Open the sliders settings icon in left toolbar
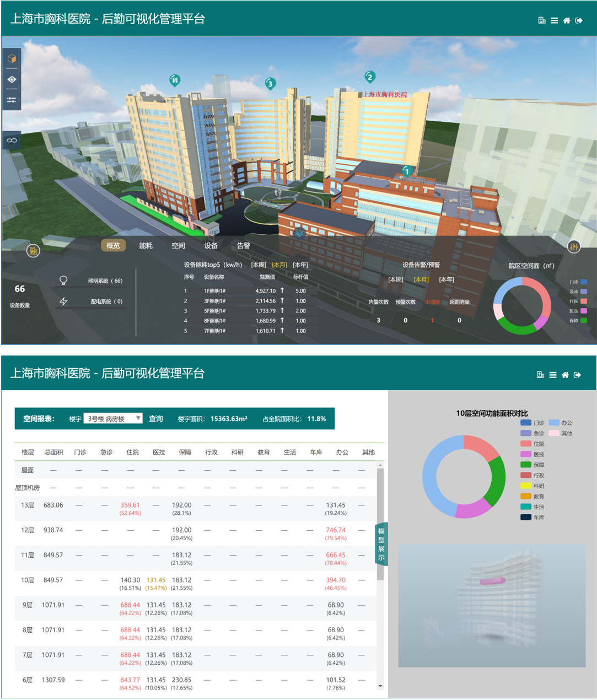Screen dimensions: 597x700 click(x=12, y=100)
